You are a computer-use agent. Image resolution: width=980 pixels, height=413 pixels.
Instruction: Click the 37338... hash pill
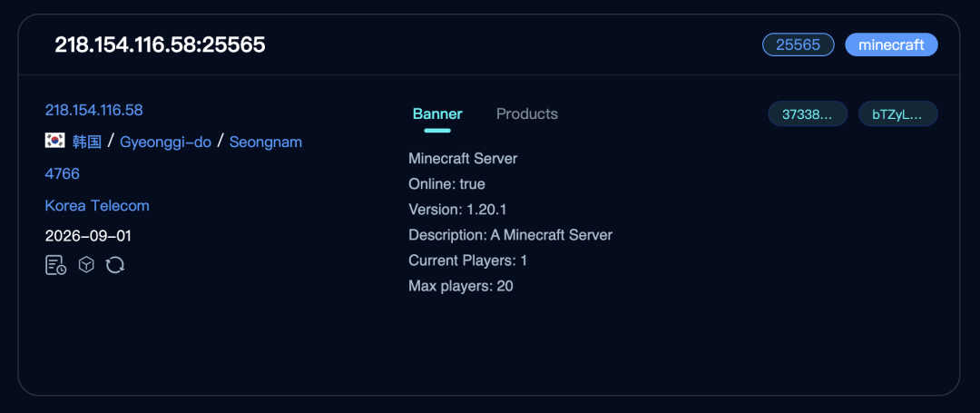[x=808, y=113]
